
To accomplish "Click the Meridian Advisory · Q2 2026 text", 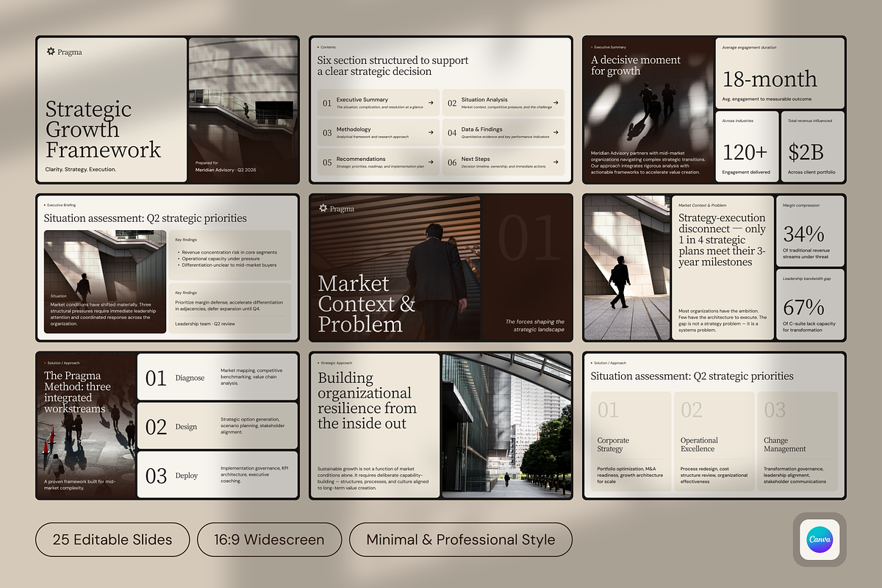I will [x=226, y=169].
